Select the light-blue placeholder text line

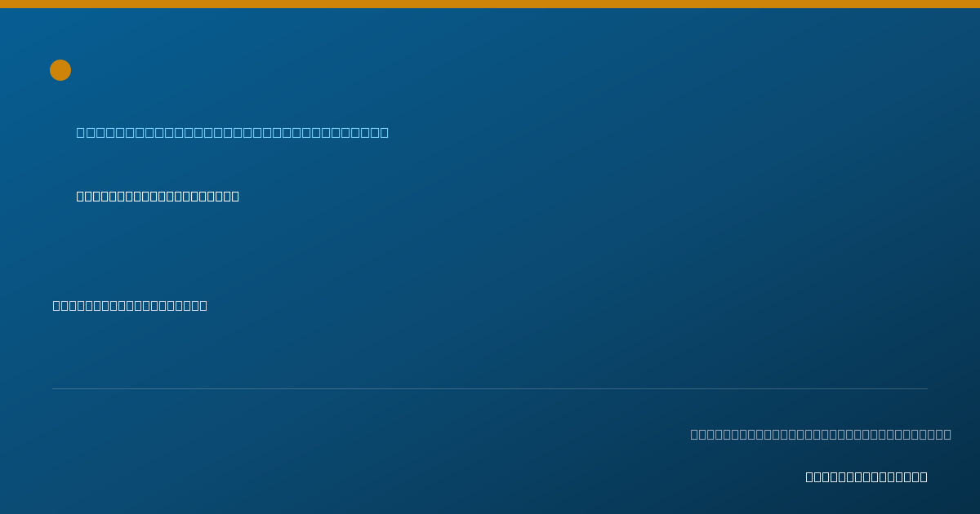point(233,132)
